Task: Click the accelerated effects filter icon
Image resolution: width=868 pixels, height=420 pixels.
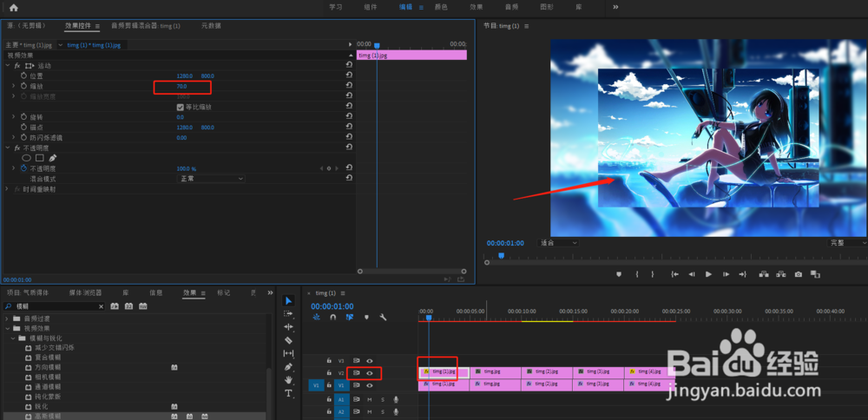Action: pyautogui.click(x=115, y=306)
